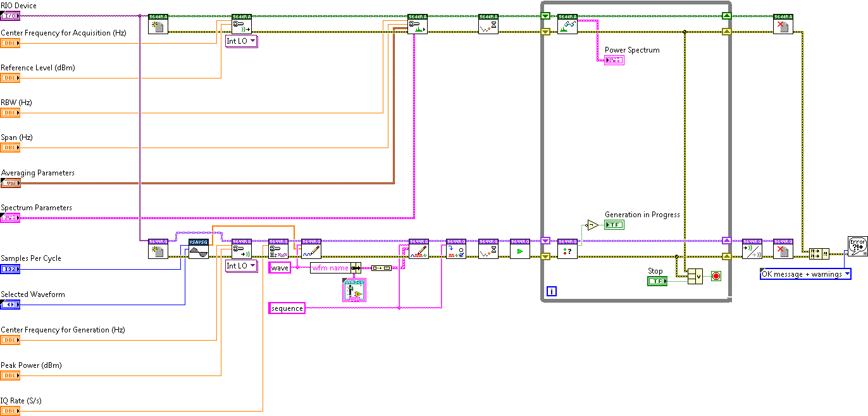The width and height of the screenshot is (868, 416).
Task: Click the Check Generation Status question-mark node
Action: (567, 249)
